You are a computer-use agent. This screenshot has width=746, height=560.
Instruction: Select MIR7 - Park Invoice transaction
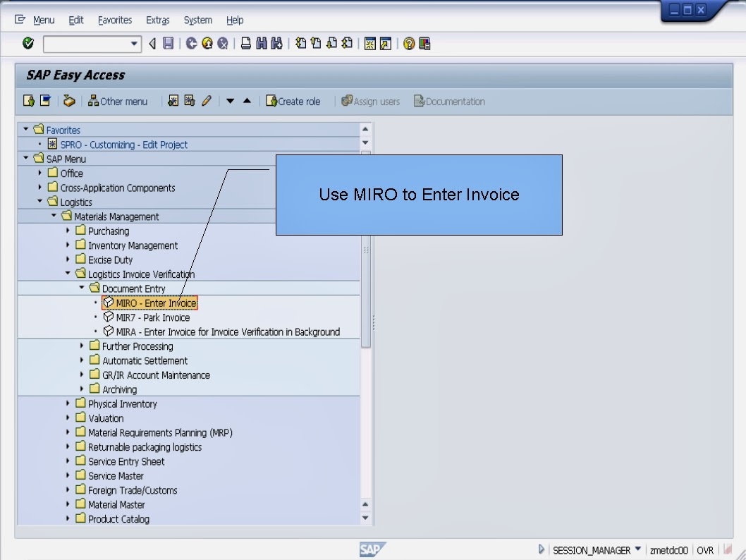(147, 317)
